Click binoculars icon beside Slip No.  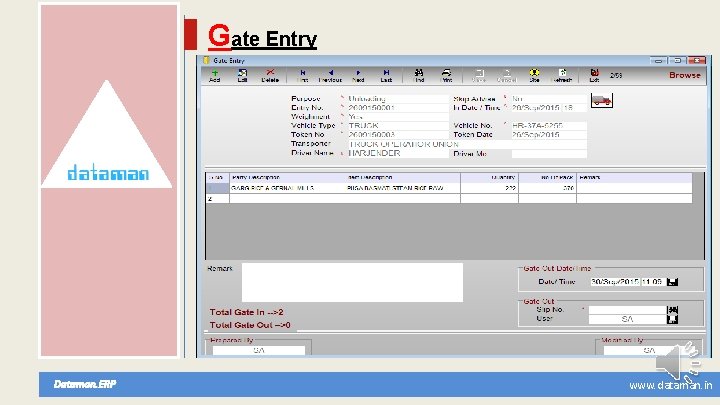pyautogui.click(x=672, y=310)
